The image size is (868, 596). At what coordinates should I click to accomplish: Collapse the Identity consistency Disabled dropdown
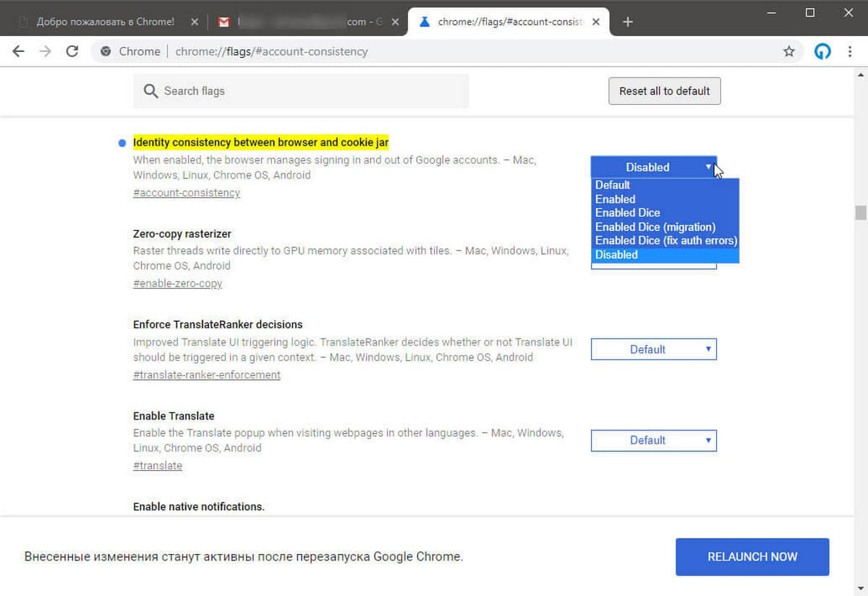pyautogui.click(x=654, y=167)
